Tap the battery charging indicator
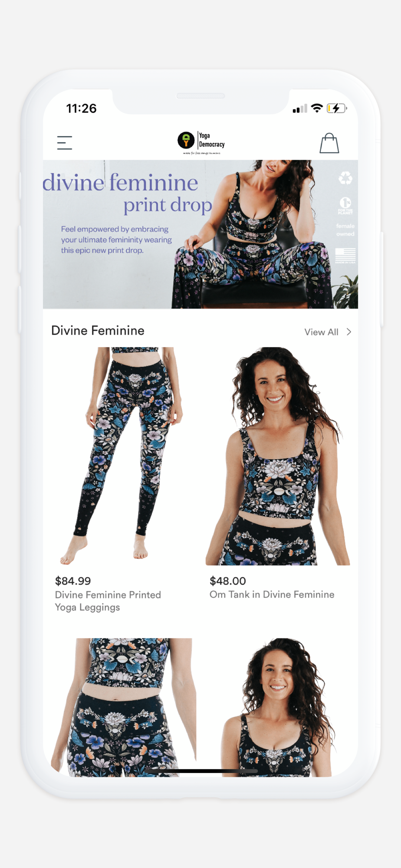This screenshot has width=401, height=868. pos(337,108)
